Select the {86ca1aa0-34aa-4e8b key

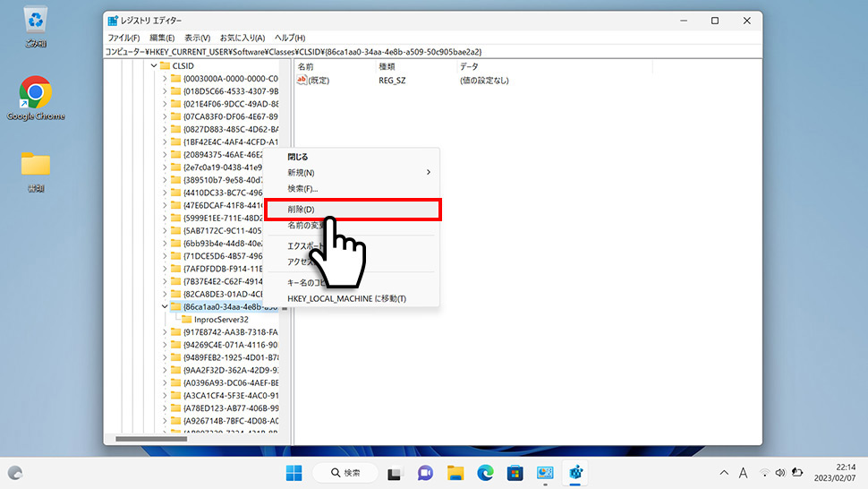click(230, 307)
